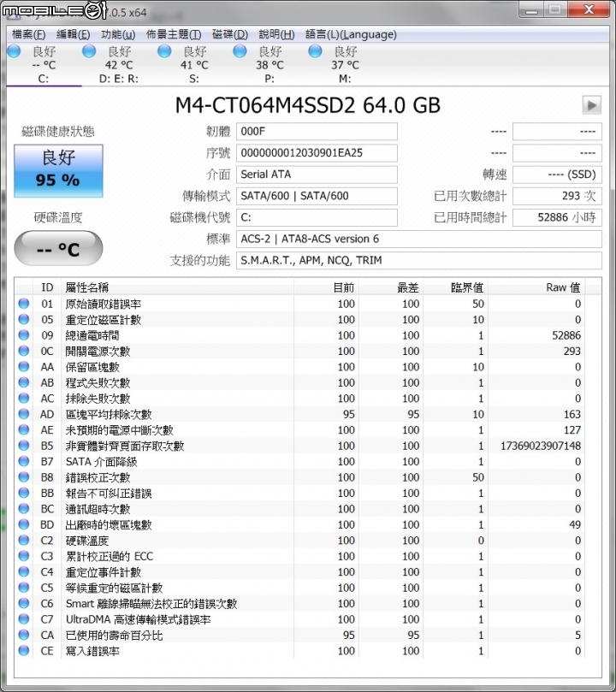Click next disk arrow button
This screenshot has width=616, height=692.
coord(591,105)
